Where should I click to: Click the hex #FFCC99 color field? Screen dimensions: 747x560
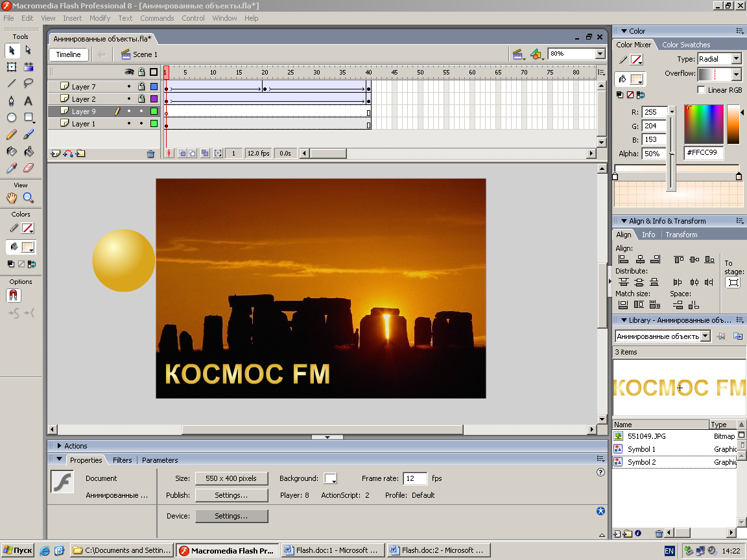(x=704, y=152)
